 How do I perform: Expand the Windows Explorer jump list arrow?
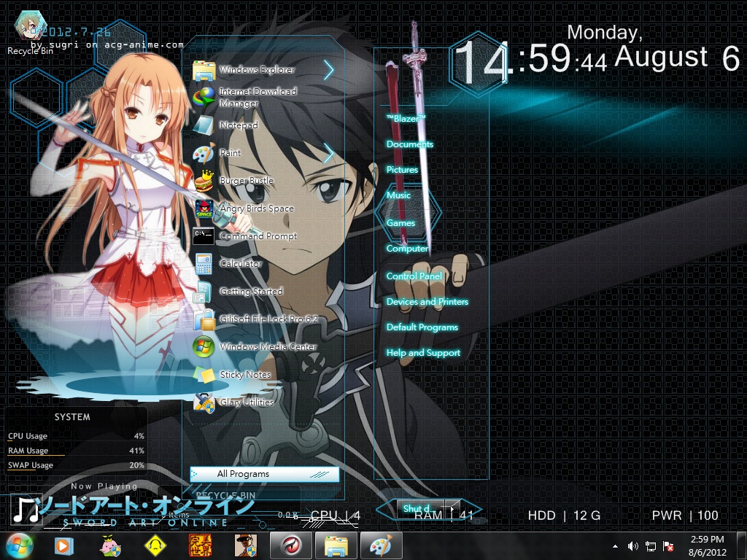tap(329, 69)
